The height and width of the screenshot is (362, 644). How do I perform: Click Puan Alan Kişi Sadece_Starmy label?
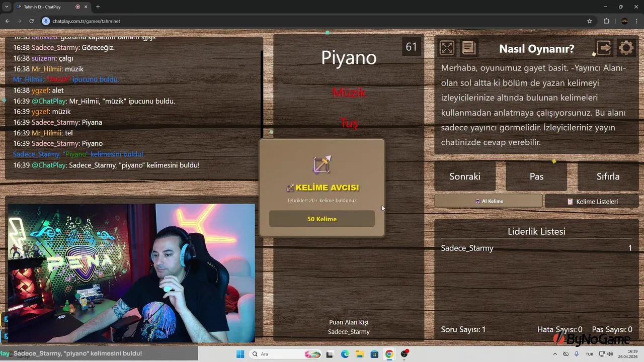pyautogui.click(x=349, y=327)
